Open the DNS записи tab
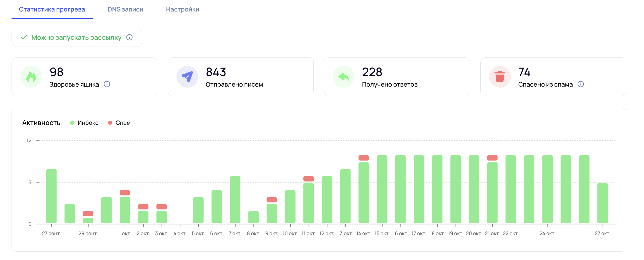This screenshot has width=644, height=260. [125, 9]
